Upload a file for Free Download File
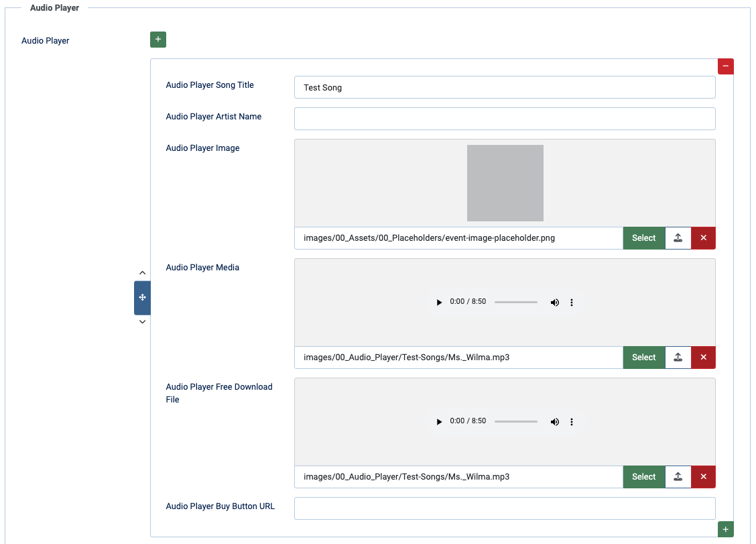The height and width of the screenshot is (544, 756). (678, 477)
